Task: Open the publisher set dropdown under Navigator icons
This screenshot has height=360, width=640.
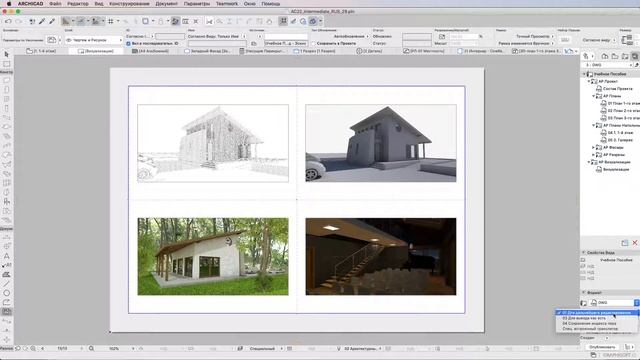Action: pos(608,65)
